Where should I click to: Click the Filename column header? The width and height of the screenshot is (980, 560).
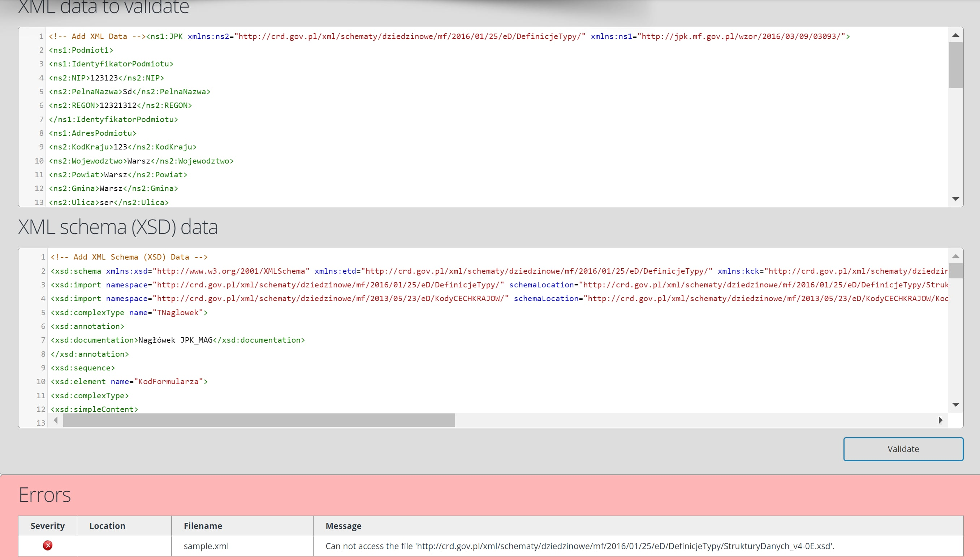pyautogui.click(x=203, y=526)
